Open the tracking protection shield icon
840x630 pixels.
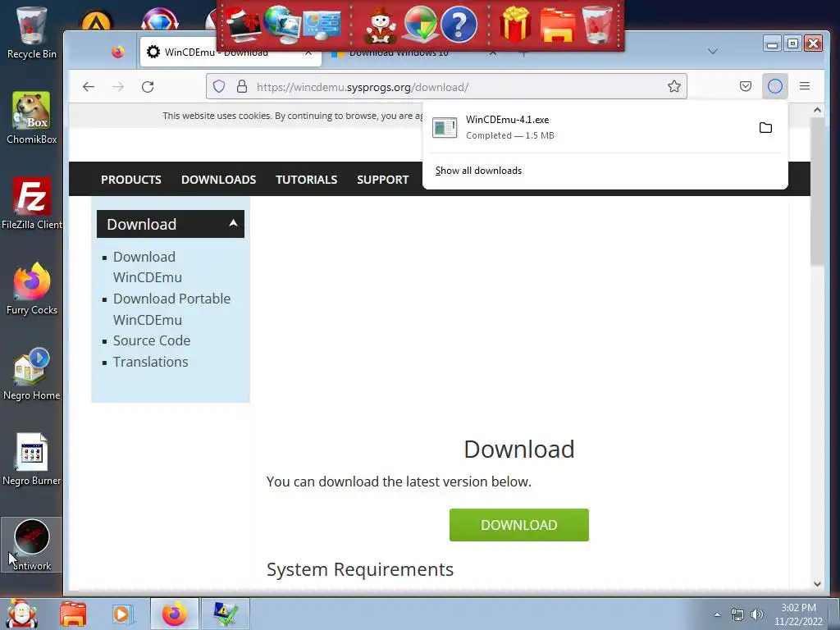219,86
